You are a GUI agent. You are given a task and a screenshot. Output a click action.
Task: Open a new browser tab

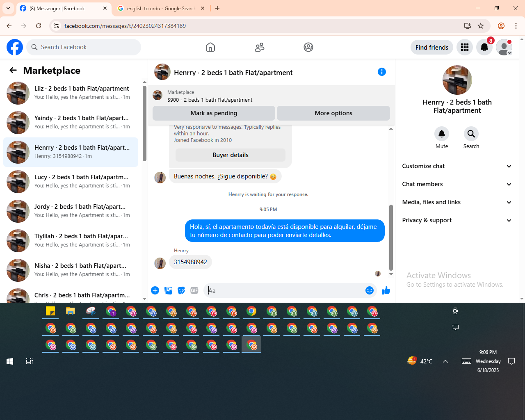point(217,8)
